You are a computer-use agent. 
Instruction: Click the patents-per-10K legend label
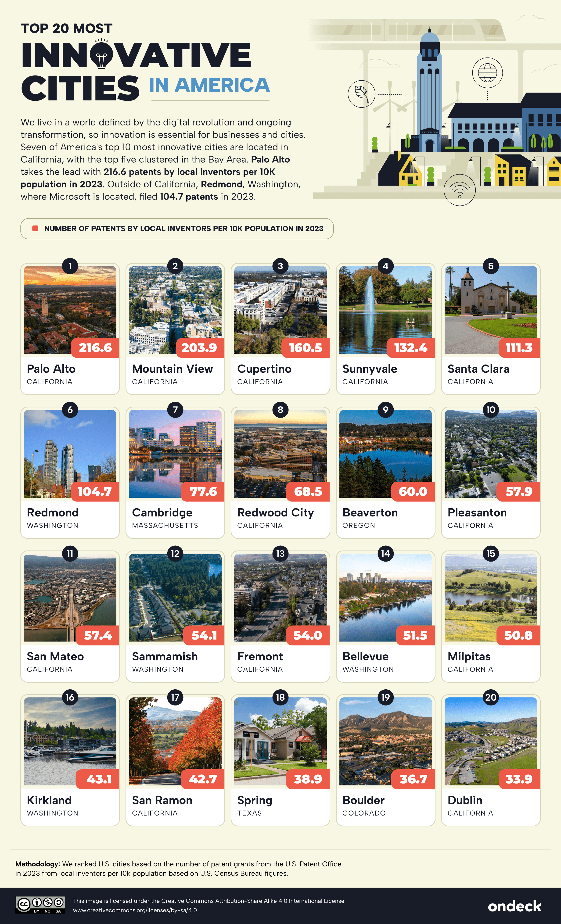pyautogui.click(x=184, y=228)
